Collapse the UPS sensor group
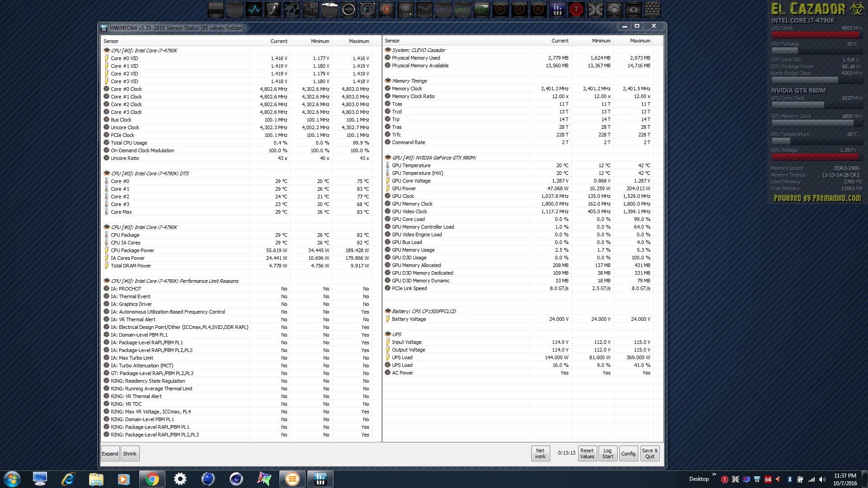 pos(388,334)
